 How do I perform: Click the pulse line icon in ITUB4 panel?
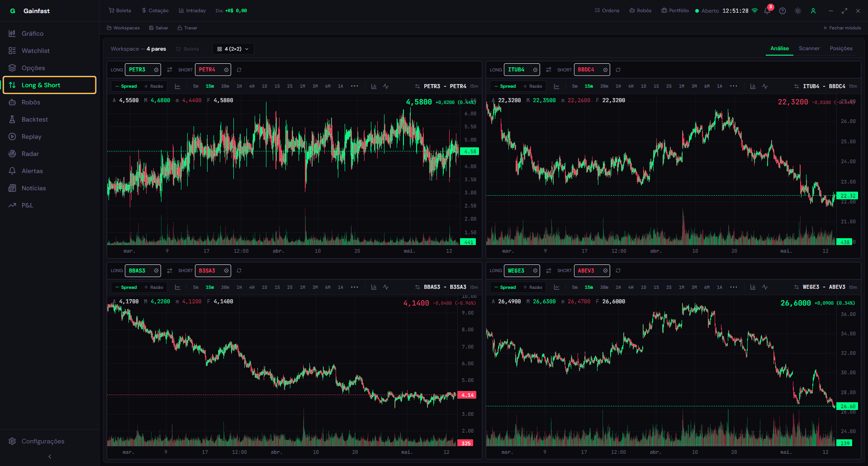click(765, 86)
